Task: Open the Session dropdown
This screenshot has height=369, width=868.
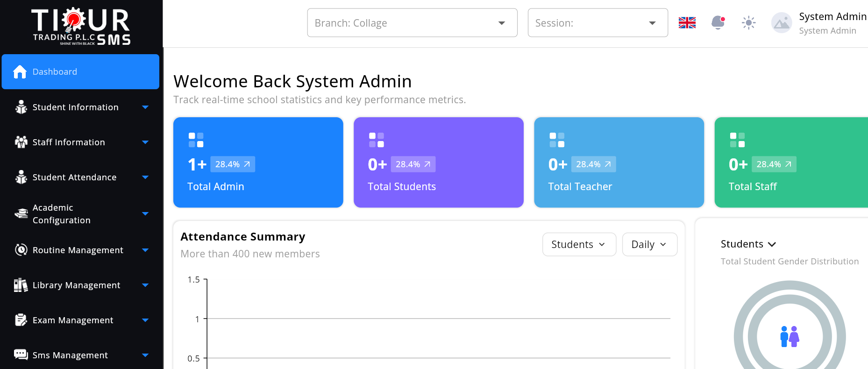Action: pos(598,22)
